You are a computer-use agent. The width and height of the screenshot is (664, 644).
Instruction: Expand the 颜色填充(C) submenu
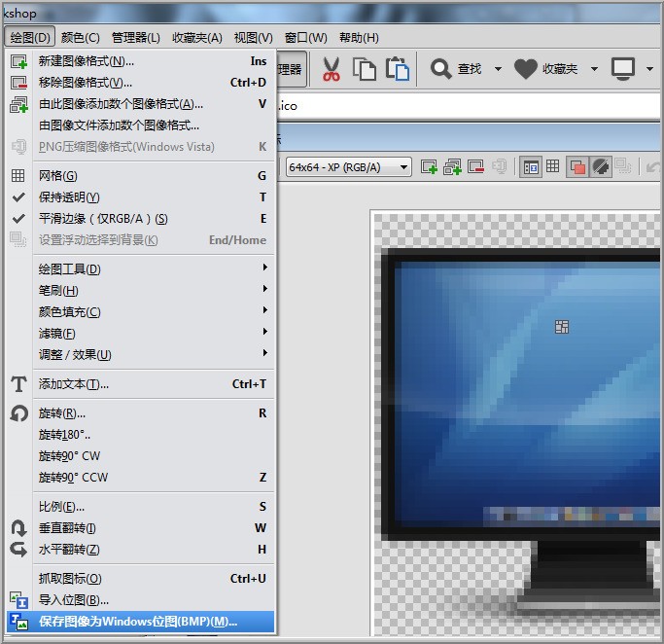pyautogui.click(x=140, y=312)
